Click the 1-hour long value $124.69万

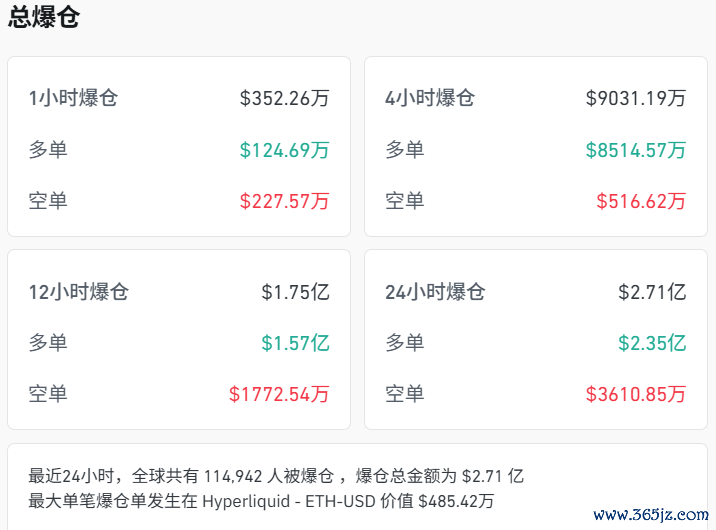[284, 150]
